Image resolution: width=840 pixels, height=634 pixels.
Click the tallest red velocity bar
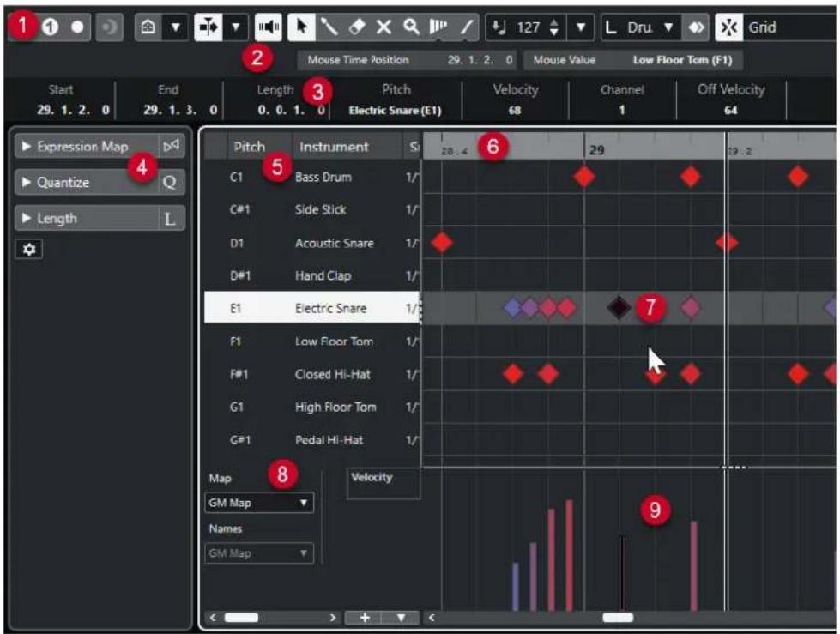pos(569,555)
